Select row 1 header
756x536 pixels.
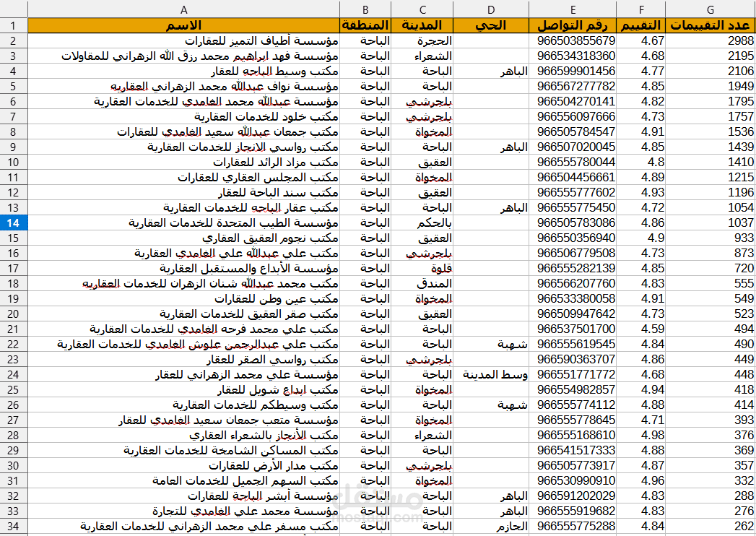[14, 25]
